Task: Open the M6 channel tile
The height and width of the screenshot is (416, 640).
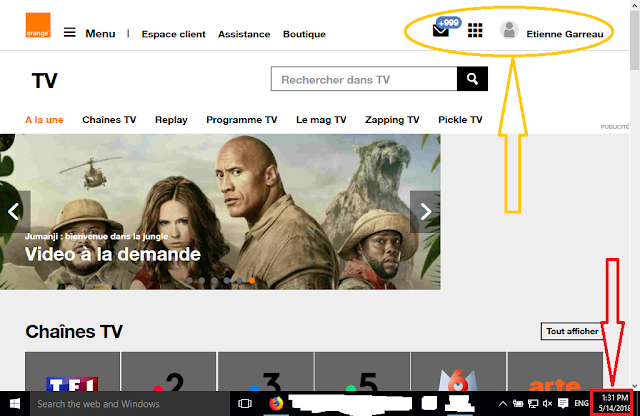Action: coord(458,372)
